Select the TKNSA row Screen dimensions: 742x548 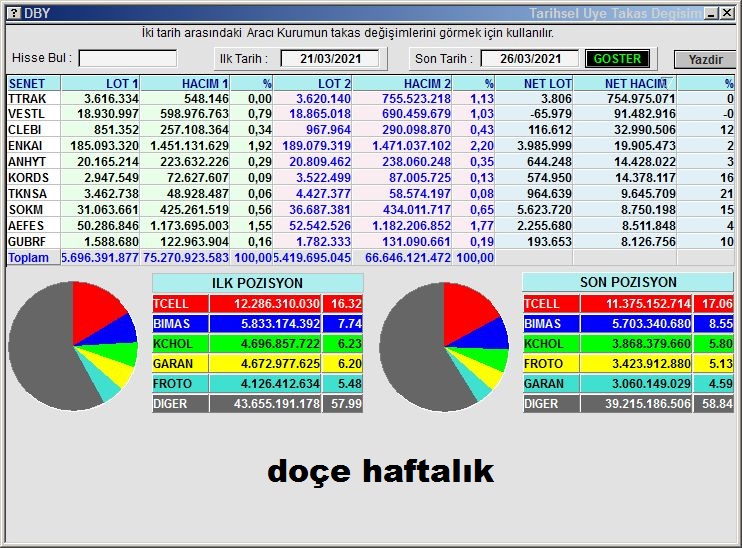point(371,194)
